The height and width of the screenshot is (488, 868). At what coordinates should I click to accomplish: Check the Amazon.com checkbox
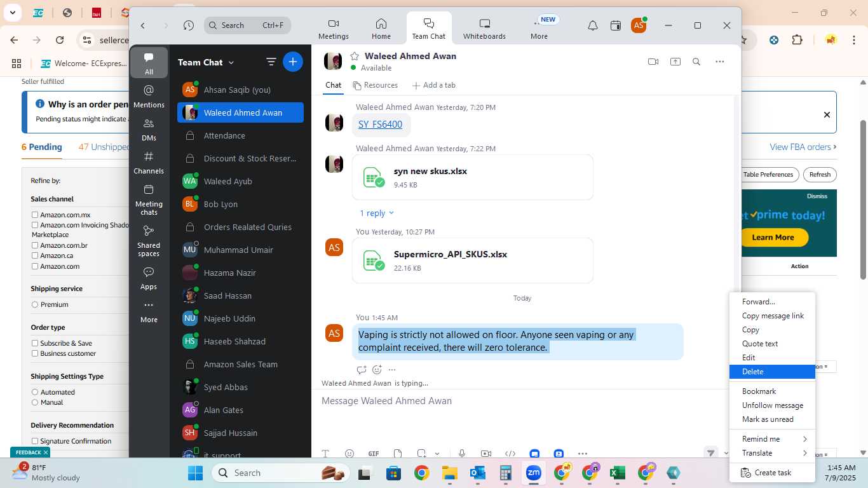35,266
